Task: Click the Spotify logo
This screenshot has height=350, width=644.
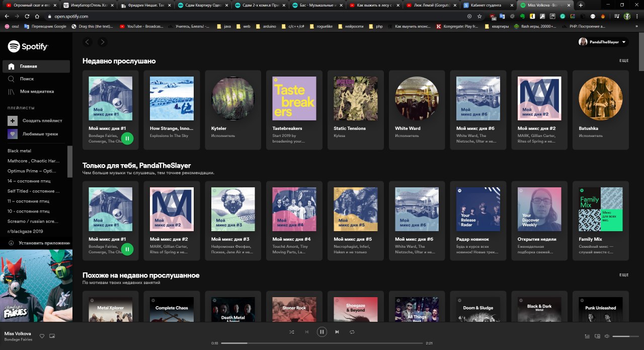Action: click(28, 47)
